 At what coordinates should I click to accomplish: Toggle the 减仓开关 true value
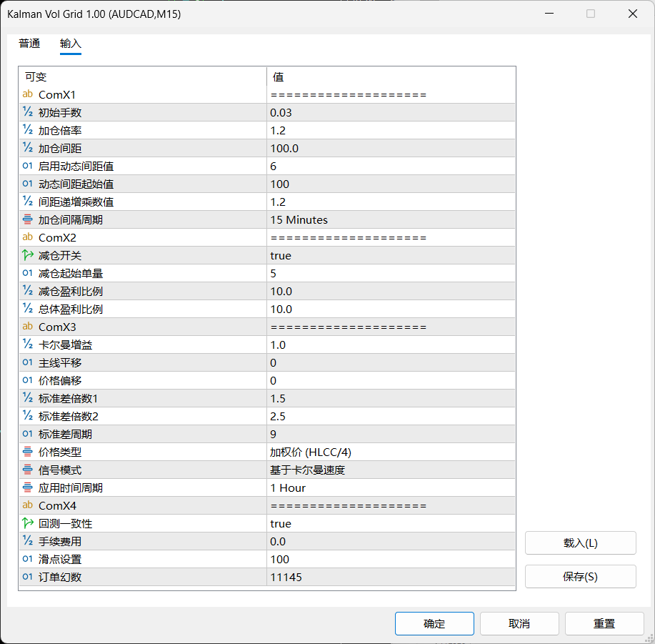click(391, 255)
